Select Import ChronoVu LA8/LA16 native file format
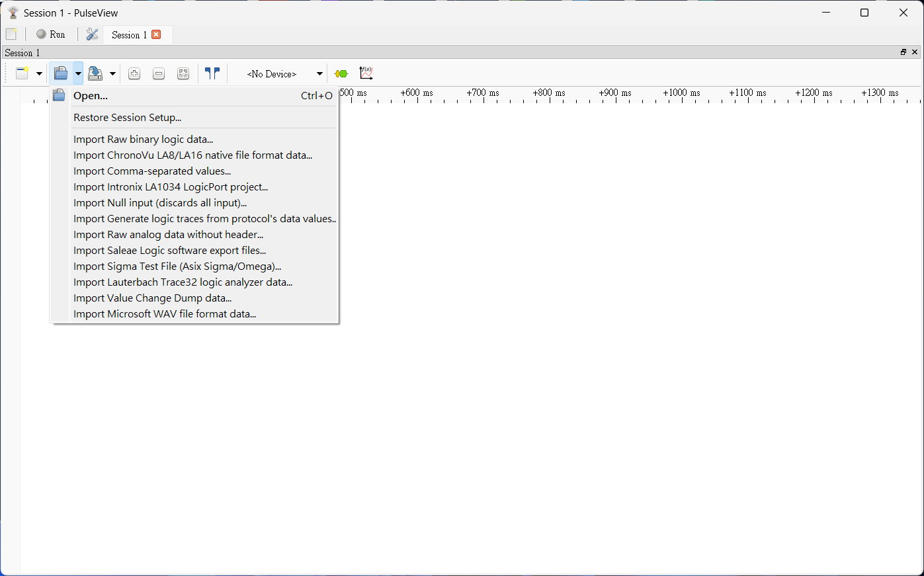Viewport: 924px width, 576px height. coord(194,155)
